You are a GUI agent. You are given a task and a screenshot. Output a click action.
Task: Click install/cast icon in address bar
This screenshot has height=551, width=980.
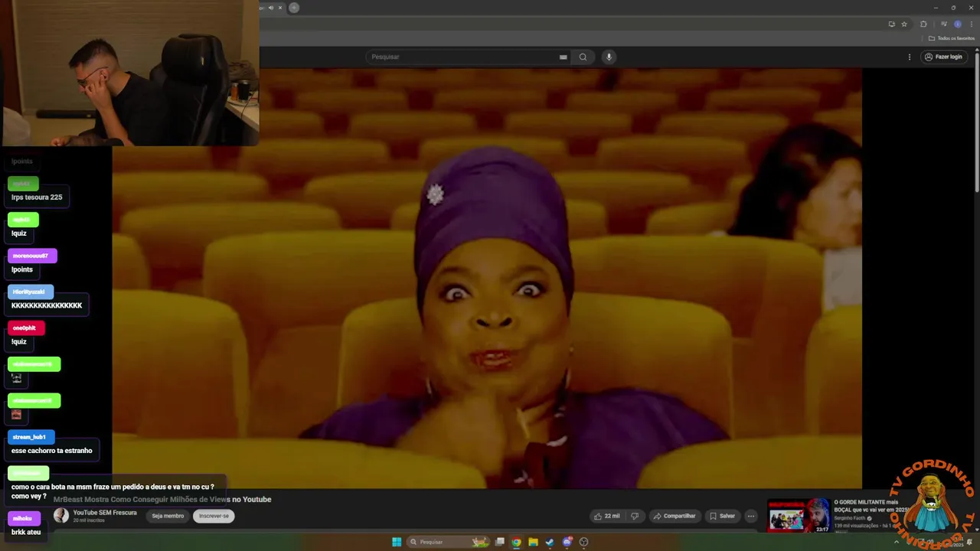point(891,24)
